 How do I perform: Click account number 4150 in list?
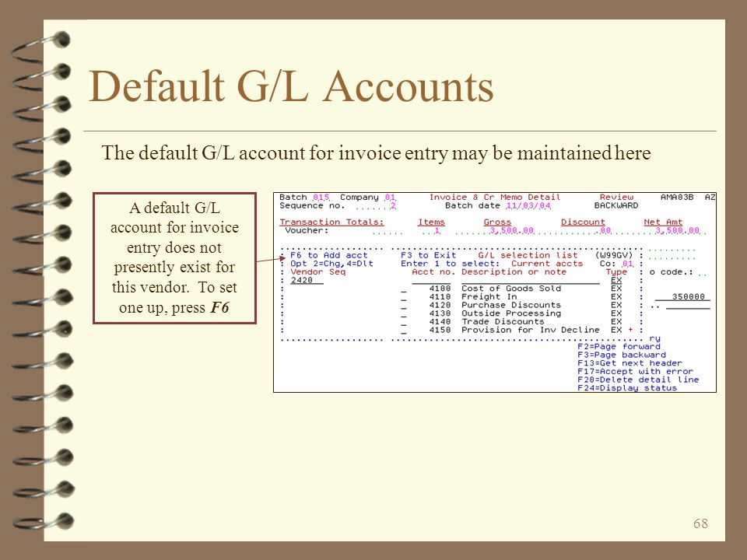(440, 331)
